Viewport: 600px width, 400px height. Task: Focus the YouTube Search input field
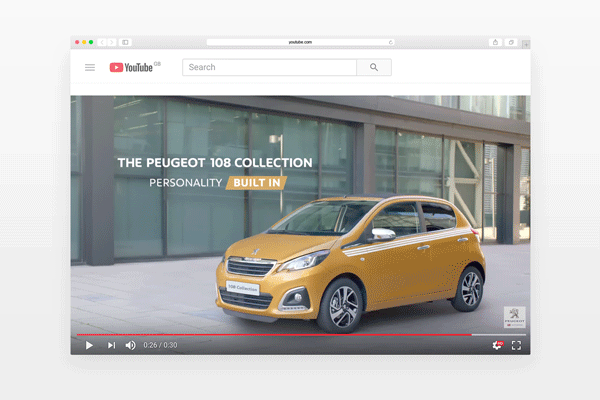tap(269, 67)
